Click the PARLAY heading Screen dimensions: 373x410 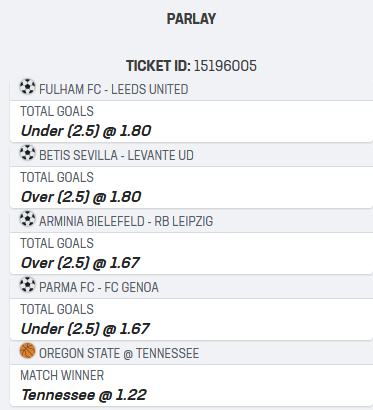(x=191, y=19)
